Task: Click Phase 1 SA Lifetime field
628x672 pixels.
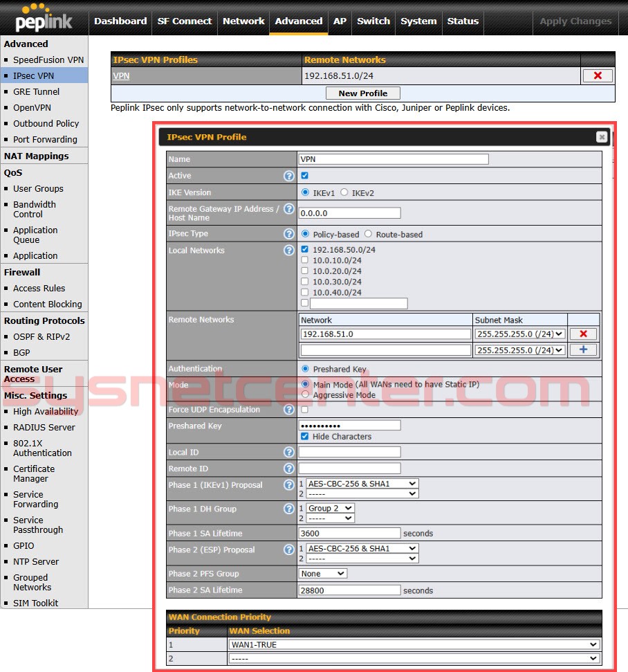Action: [x=349, y=533]
